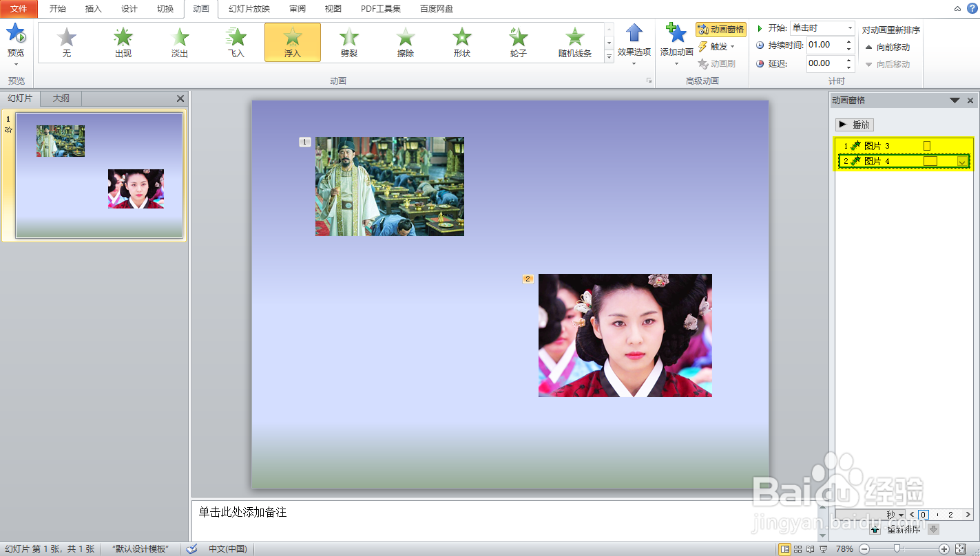Select the 浮入 (Float In) animation effect
The height and width of the screenshot is (556, 980).
click(x=292, y=42)
